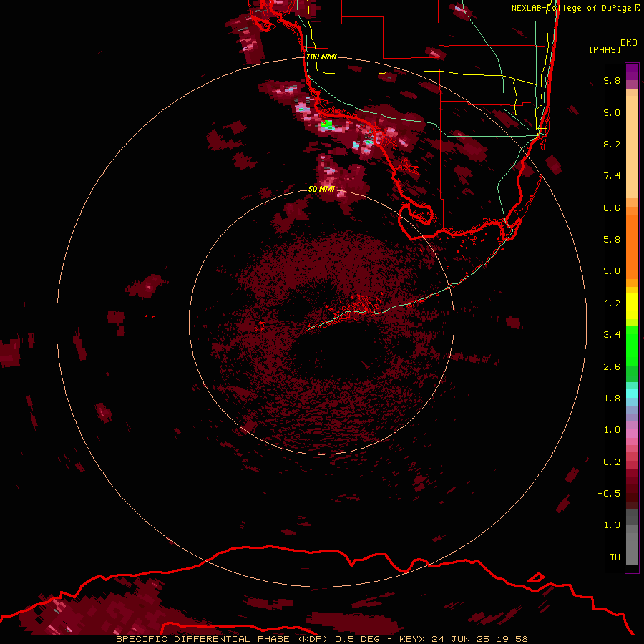Click the 1.8 color scale label
The height and width of the screenshot is (644, 644).
612,399
